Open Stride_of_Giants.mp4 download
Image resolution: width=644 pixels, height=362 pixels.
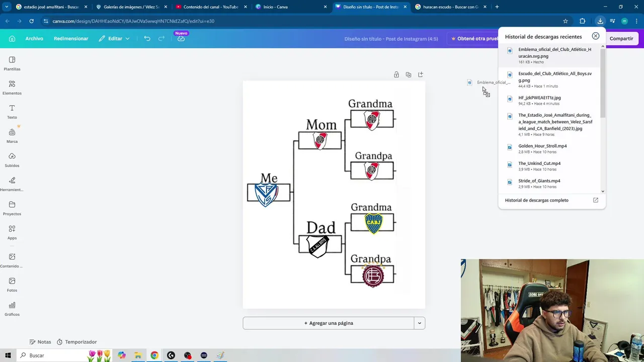click(549, 184)
